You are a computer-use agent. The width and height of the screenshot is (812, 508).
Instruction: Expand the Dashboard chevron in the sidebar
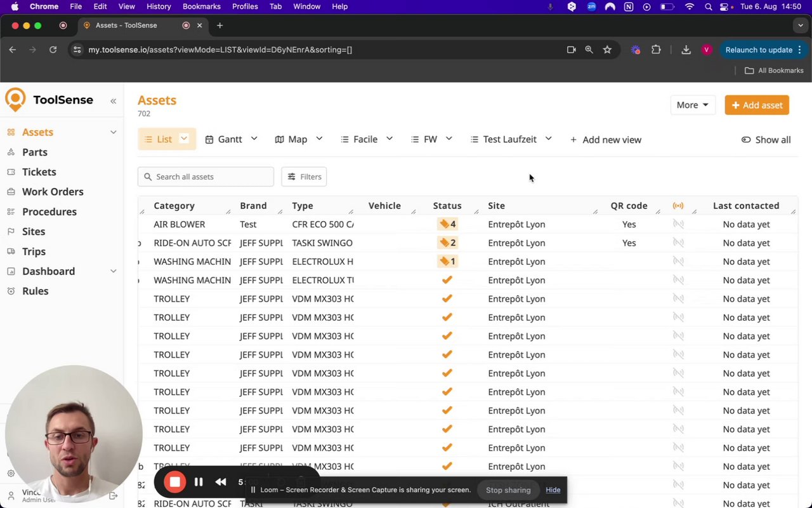point(114,271)
